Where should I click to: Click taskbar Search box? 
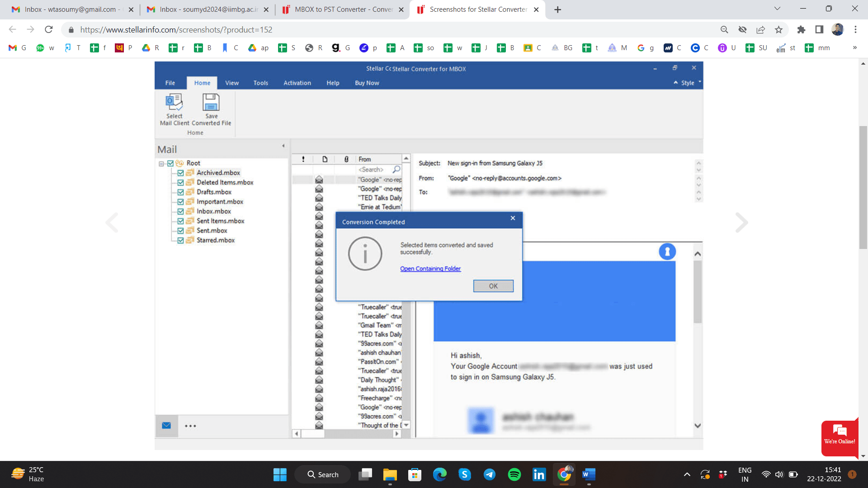[322, 474]
